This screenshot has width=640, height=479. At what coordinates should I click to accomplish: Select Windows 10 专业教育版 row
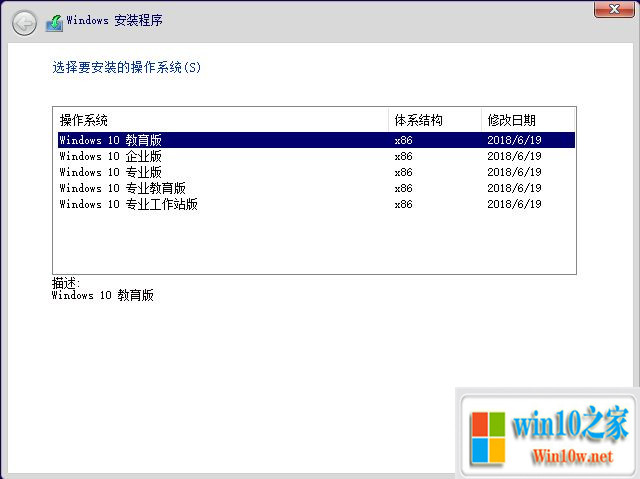click(316, 188)
